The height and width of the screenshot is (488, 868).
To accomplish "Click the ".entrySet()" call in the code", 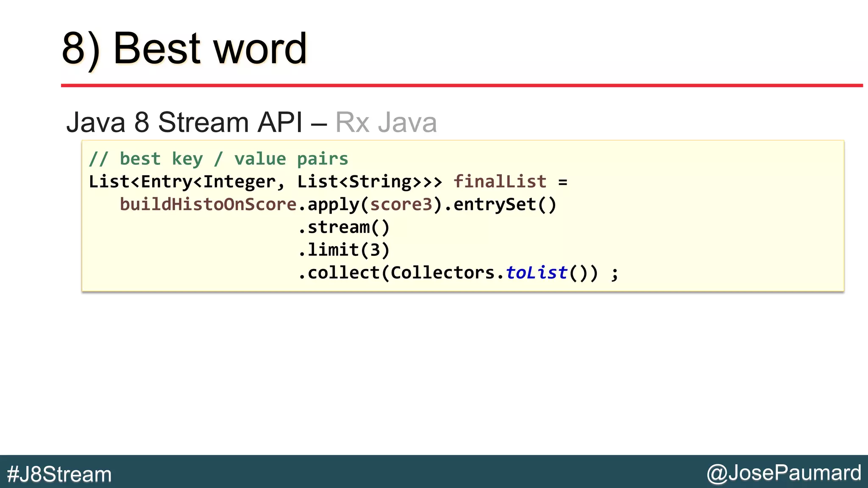I will click(x=500, y=205).
